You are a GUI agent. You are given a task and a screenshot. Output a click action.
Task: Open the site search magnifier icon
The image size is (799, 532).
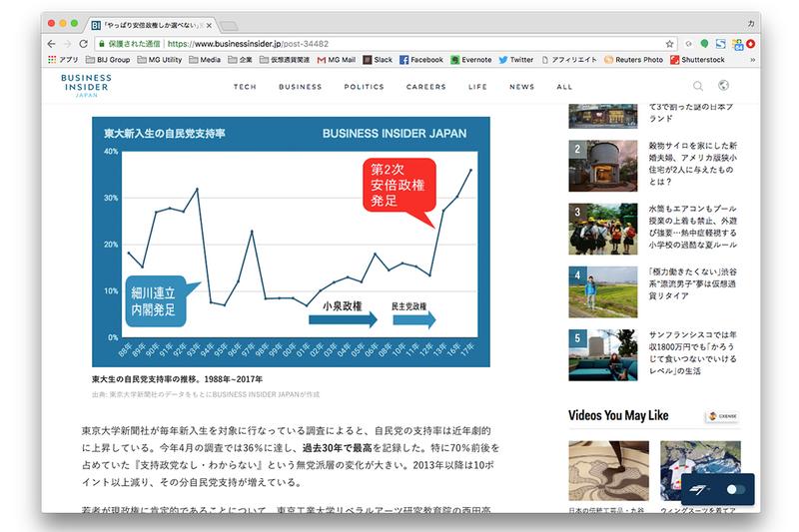pos(698,86)
